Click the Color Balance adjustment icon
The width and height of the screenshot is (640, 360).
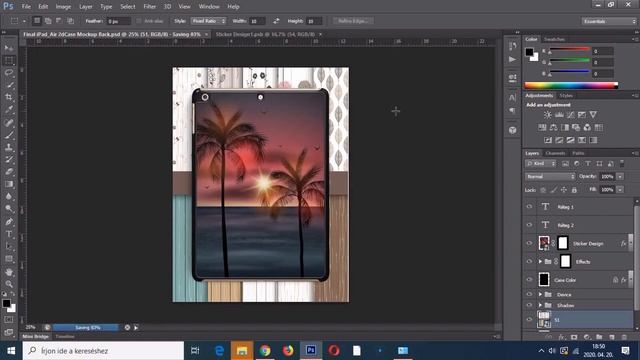553,127
